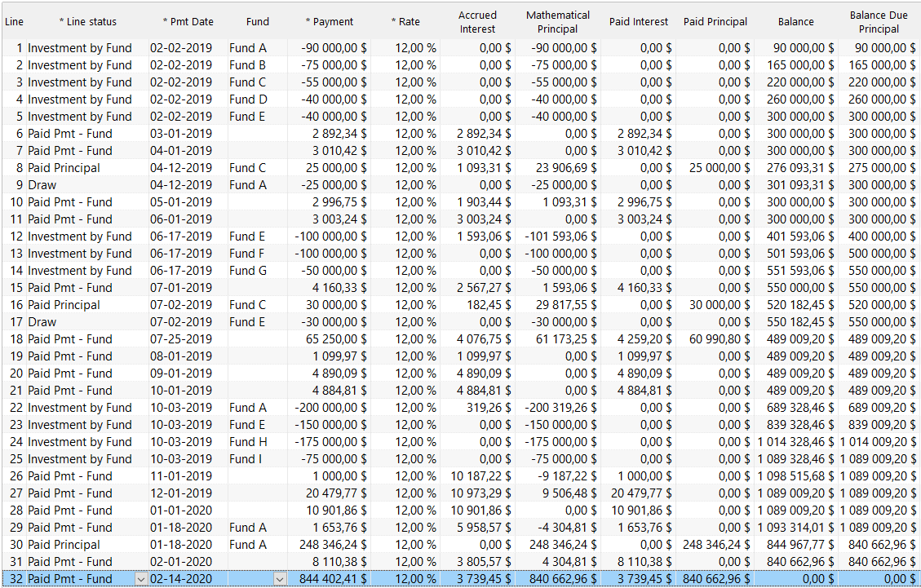Click the Balance column header

[x=796, y=22]
